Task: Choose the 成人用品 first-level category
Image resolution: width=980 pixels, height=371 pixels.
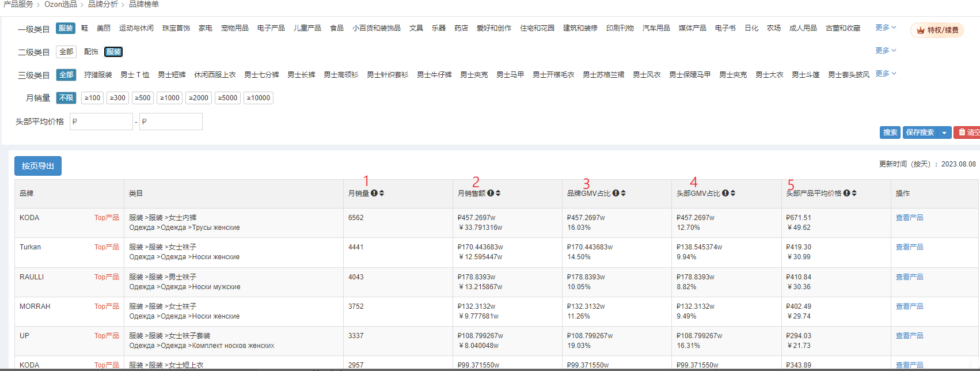Action: pyautogui.click(x=803, y=28)
